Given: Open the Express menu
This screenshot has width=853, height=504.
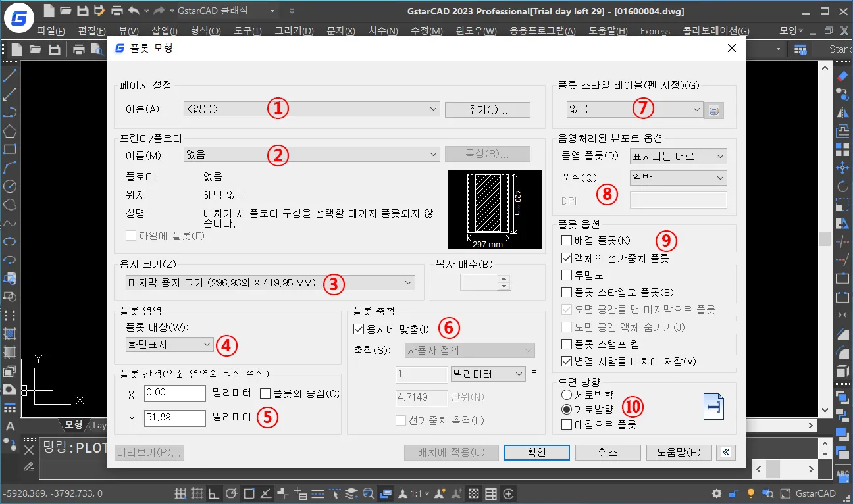Looking at the screenshot, I should click(655, 31).
